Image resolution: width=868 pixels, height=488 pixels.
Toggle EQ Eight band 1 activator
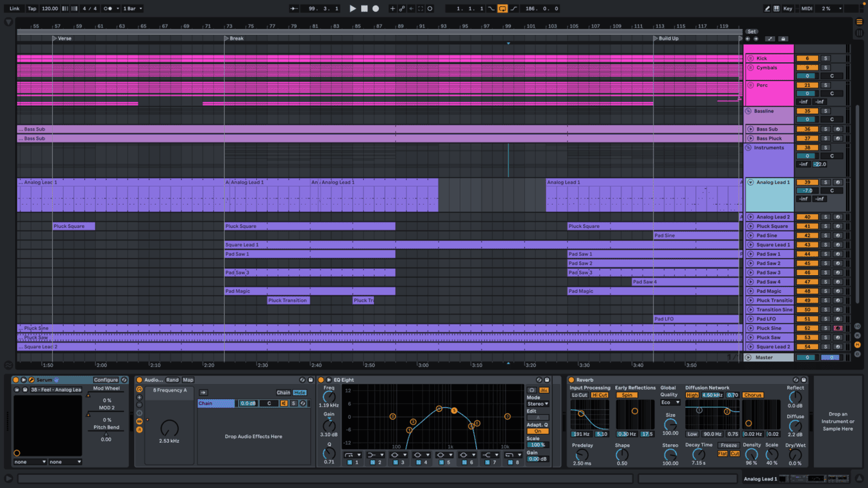(349, 463)
